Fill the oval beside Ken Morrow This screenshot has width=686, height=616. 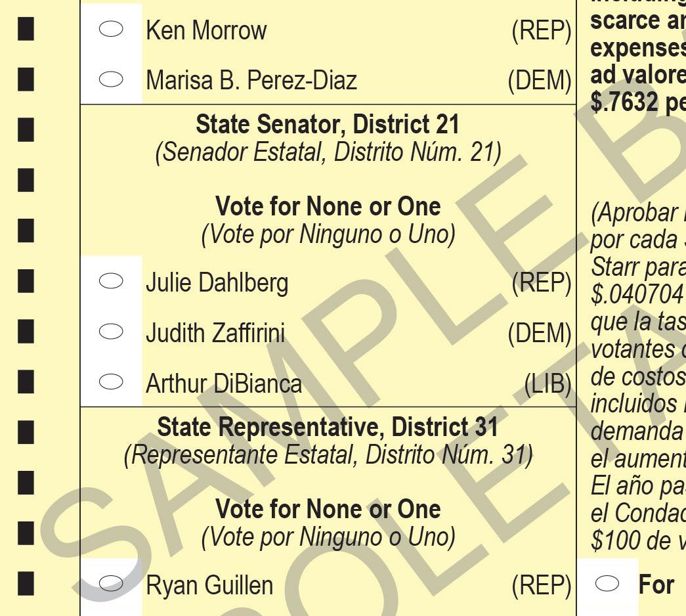[110, 30]
